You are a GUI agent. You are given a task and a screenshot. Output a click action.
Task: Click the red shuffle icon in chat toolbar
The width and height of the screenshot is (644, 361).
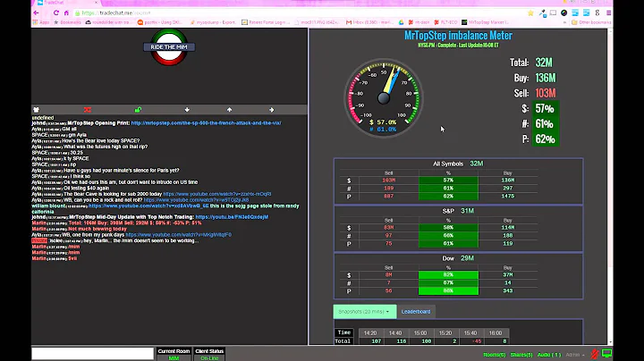point(87,110)
